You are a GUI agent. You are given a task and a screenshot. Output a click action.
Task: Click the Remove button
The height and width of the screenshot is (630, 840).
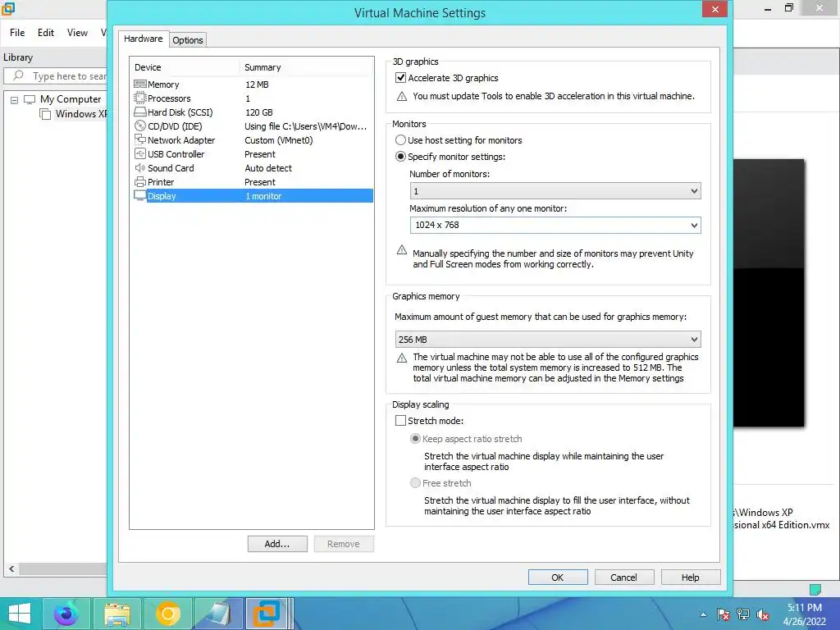pos(344,544)
